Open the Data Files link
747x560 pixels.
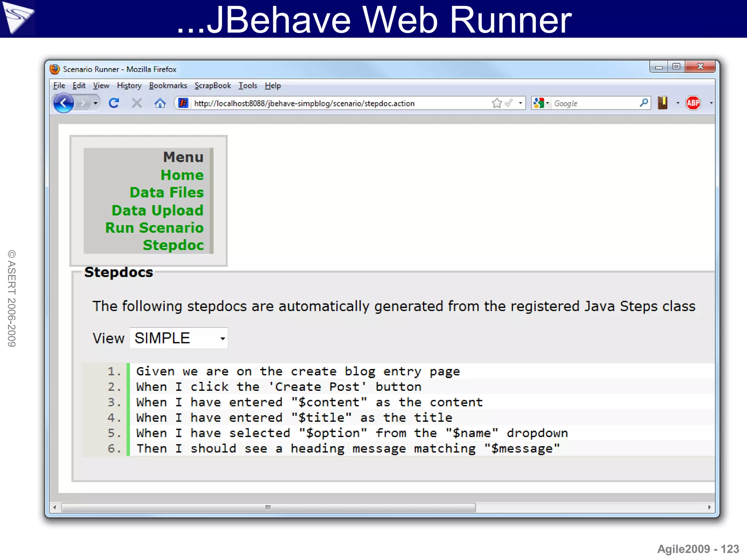click(167, 192)
